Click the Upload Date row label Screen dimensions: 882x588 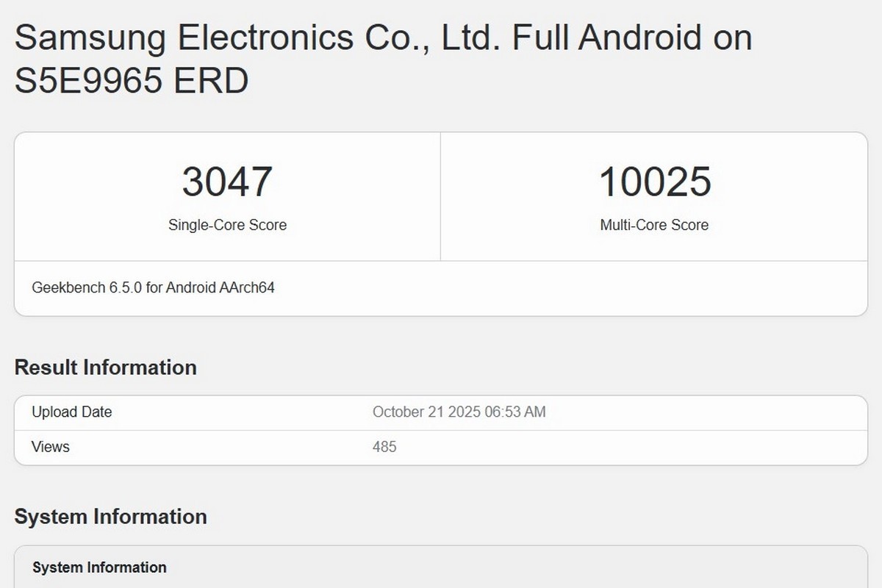[x=71, y=412]
